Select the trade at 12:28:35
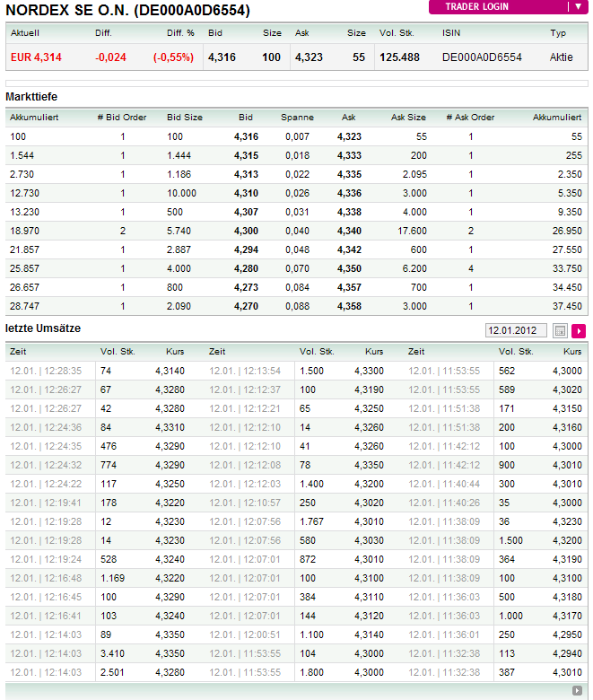This screenshot has width=593, height=700. [46, 370]
